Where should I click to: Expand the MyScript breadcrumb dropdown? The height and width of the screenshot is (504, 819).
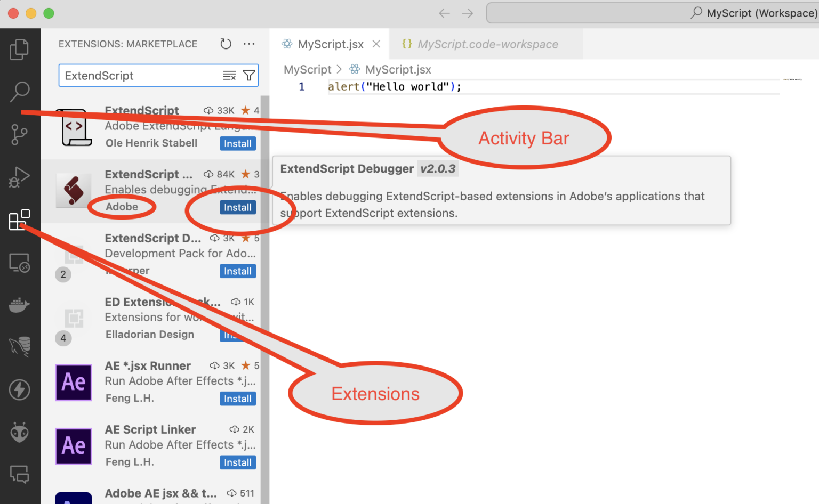click(308, 69)
